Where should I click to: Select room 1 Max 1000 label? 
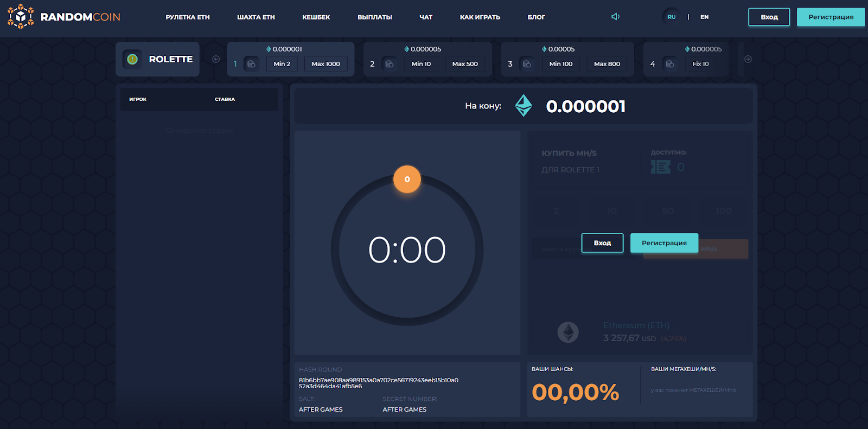coord(325,64)
